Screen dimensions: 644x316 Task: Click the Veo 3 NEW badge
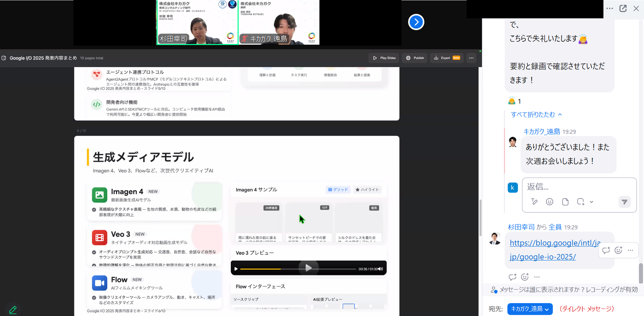[140, 234]
